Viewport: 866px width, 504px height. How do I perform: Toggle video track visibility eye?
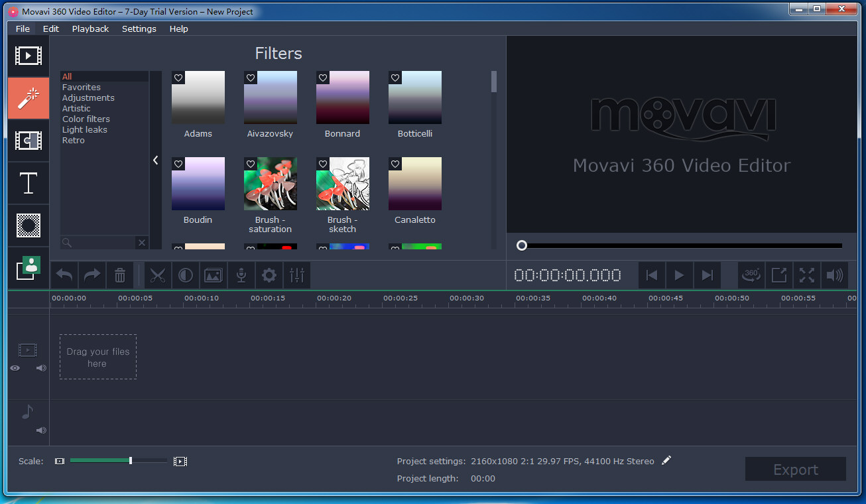click(15, 368)
